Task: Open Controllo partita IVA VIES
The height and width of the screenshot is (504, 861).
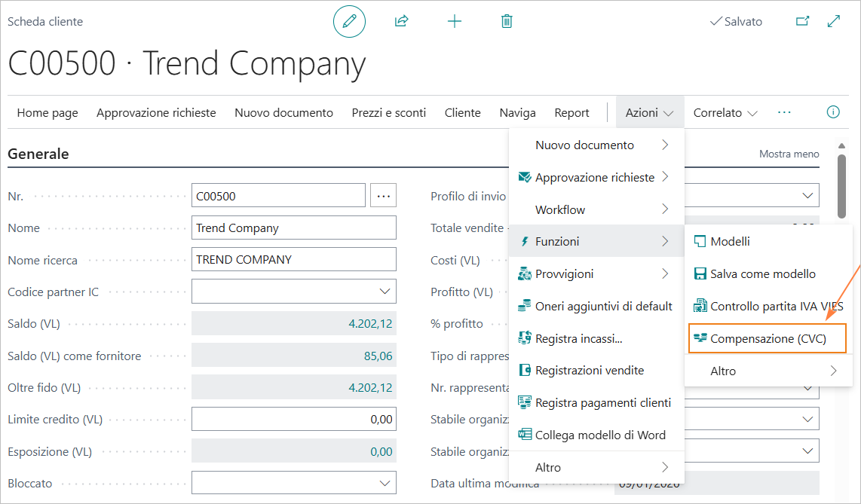Action: (768, 307)
